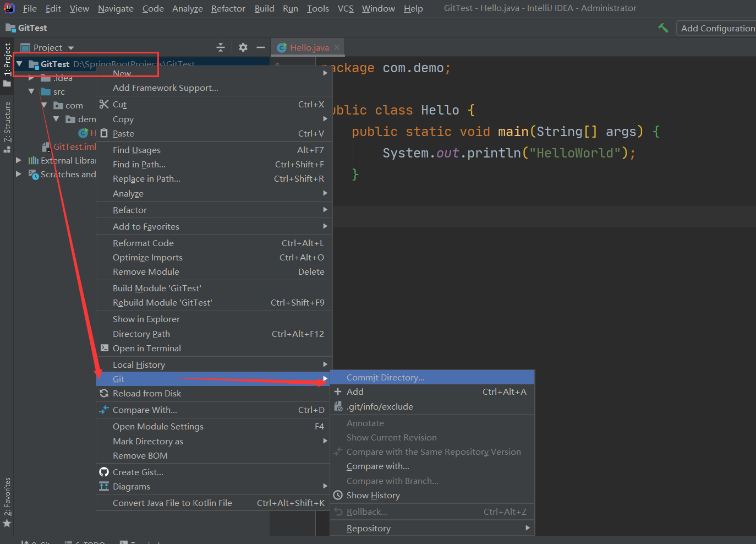
Task: Choose Add Framework Support...
Action: pos(215,88)
